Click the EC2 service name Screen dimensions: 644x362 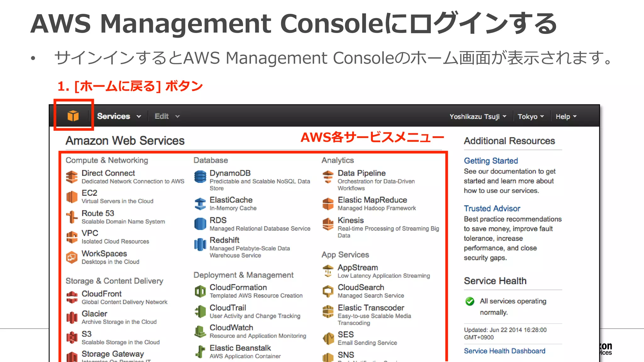(x=89, y=193)
